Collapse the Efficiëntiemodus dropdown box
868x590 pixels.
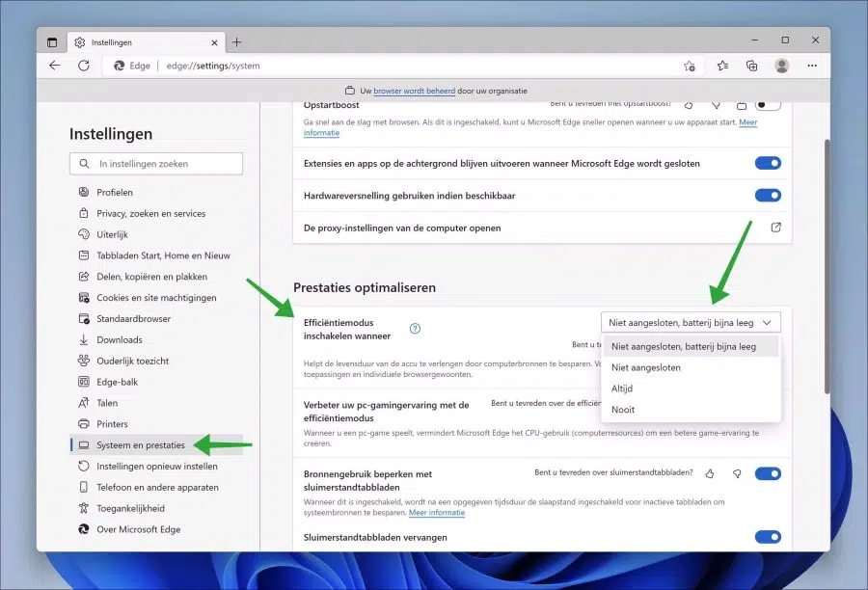tap(691, 323)
